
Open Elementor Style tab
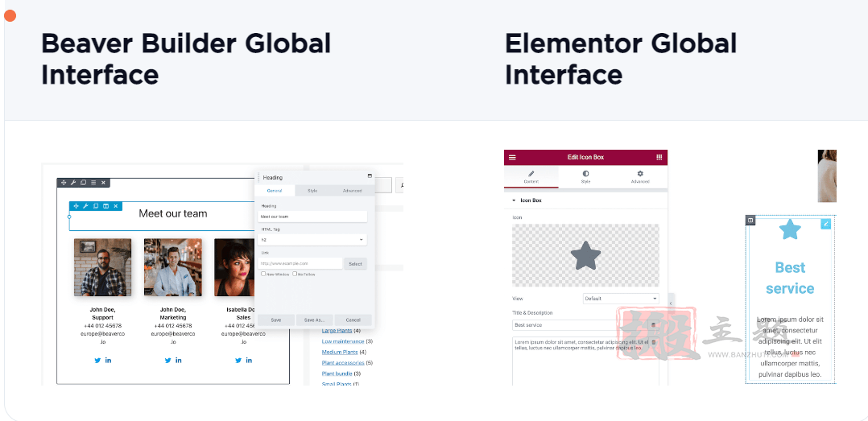click(x=585, y=177)
